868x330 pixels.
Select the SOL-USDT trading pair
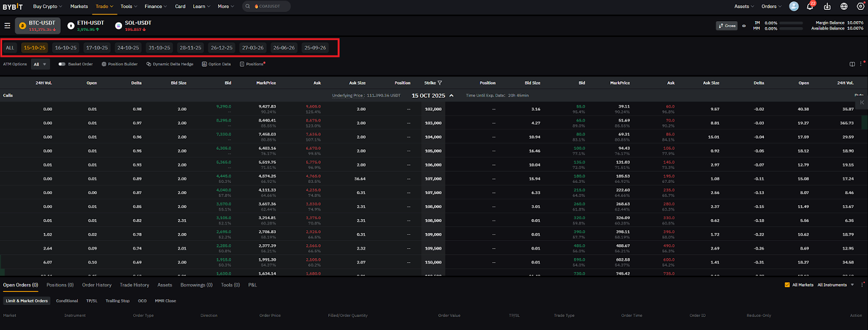(133, 26)
